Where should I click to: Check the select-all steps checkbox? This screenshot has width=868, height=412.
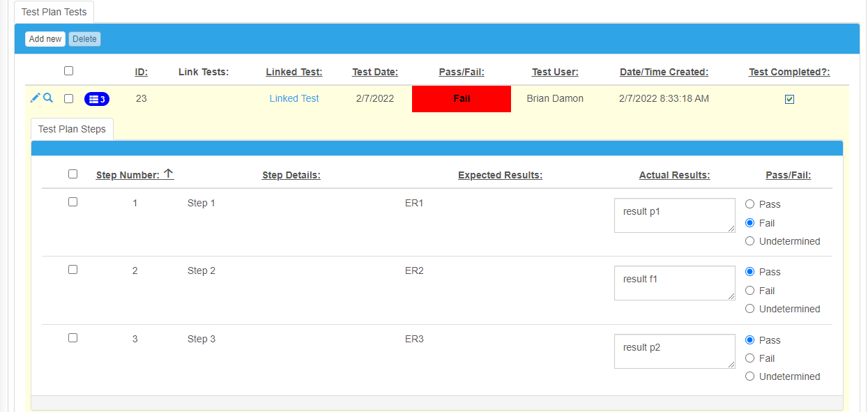click(73, 174)
